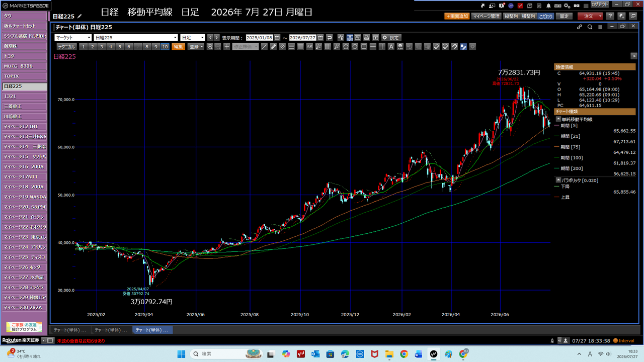Click the notification bell icon
This screenshot has width=644, height=362.
coord(548,6)
